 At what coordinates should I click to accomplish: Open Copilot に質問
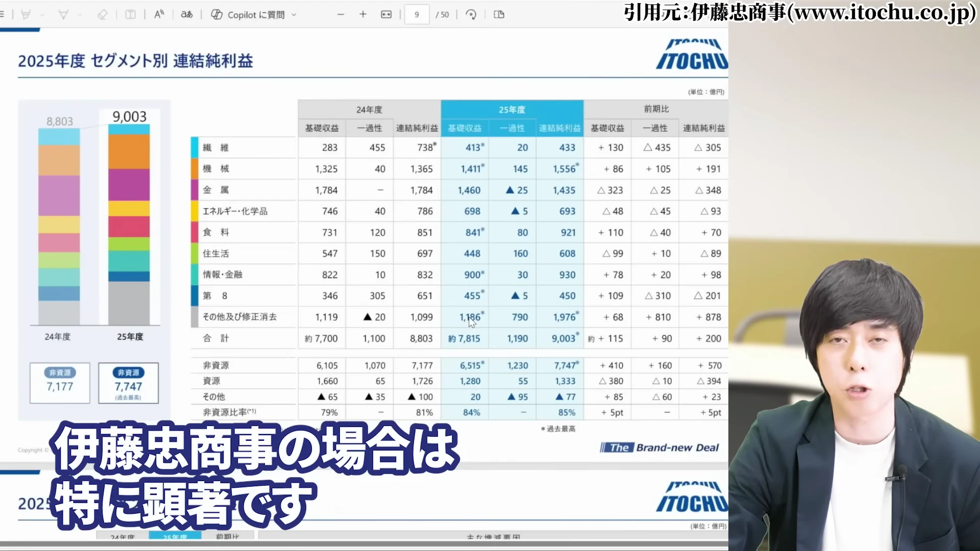[248, 15]
